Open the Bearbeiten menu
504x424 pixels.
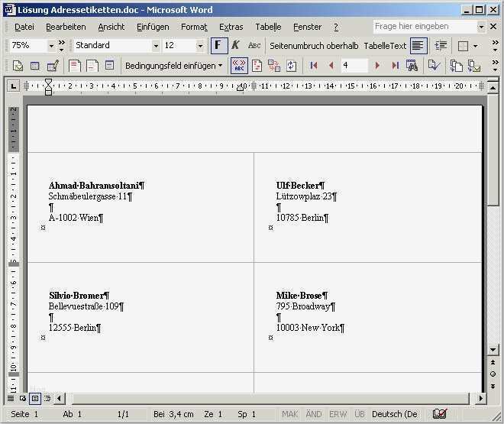click(x=66, y=27)
